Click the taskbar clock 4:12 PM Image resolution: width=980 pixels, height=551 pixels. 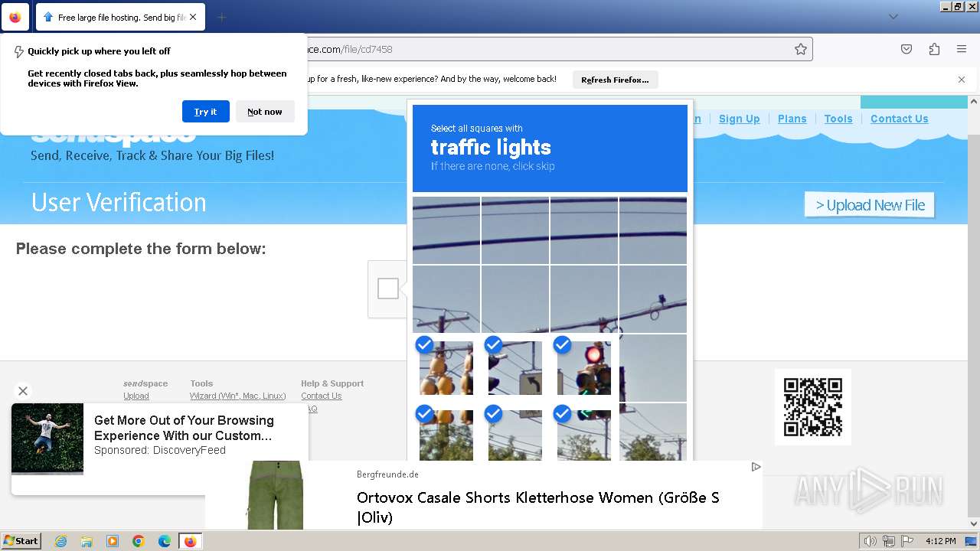(x=940, y=541)
